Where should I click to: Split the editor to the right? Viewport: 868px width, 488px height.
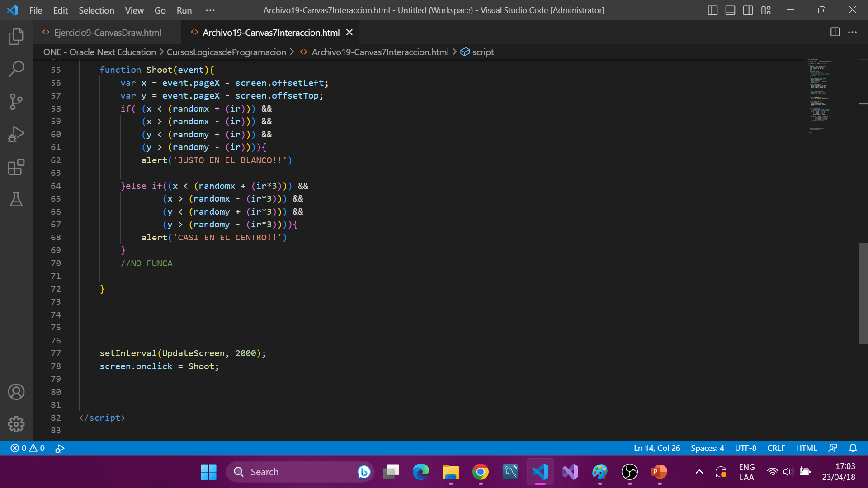pos(835,32)
